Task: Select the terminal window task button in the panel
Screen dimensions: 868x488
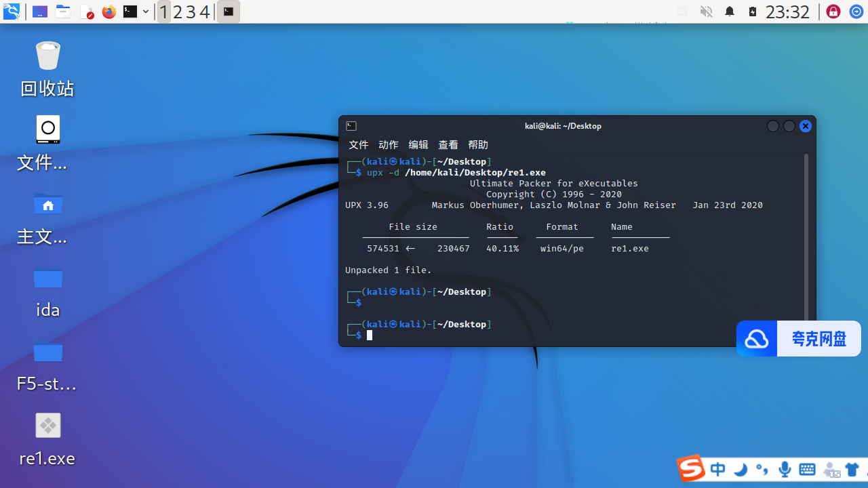Action: click(229, 12)
